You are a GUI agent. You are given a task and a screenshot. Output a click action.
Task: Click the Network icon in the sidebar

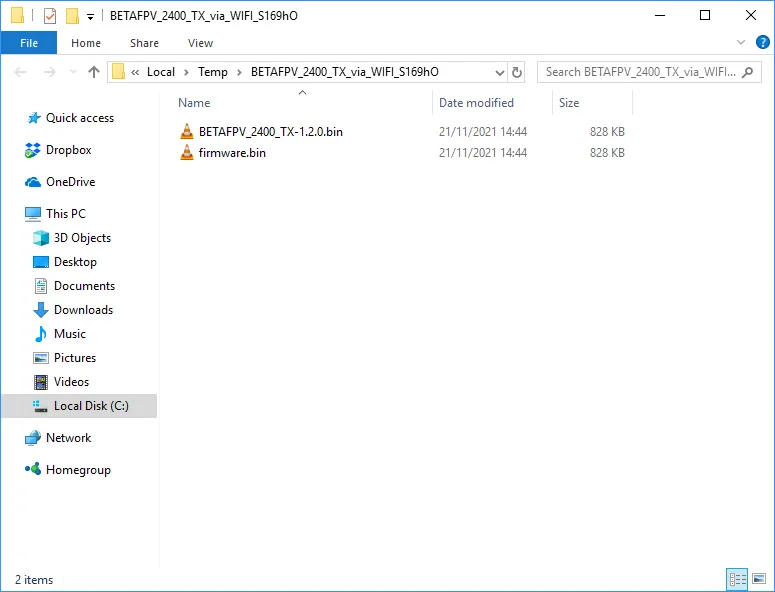(x=33, y=438)
